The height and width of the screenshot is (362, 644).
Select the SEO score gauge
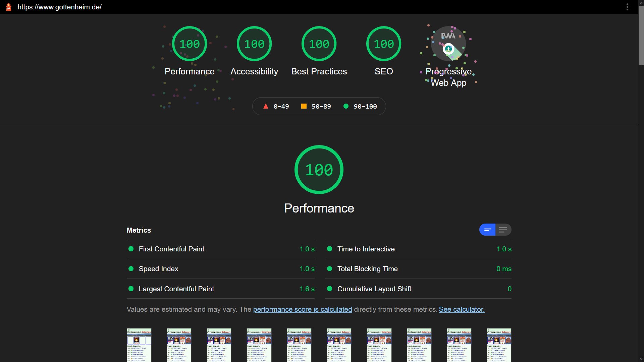coord(384,44)
